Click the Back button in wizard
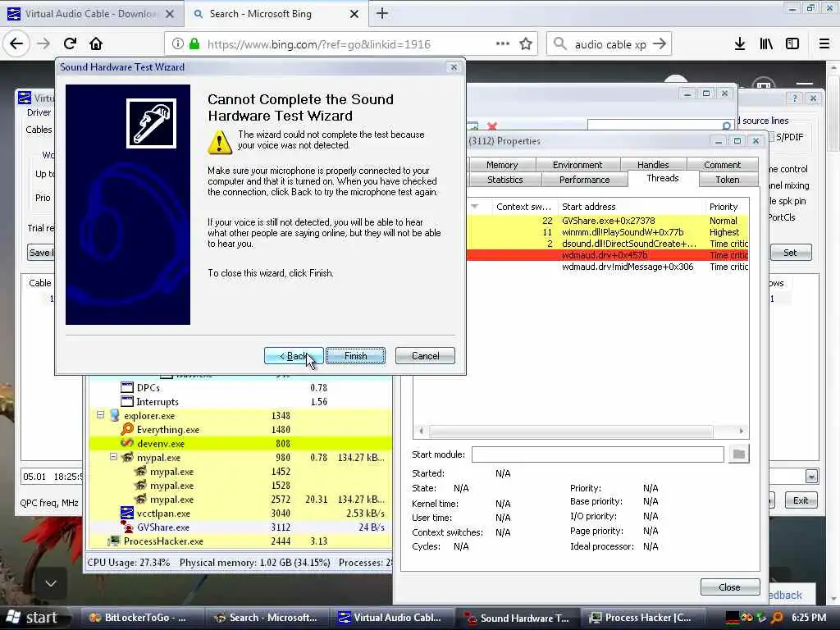The height and width of the screenshot is (630, 840). [294, 356]
